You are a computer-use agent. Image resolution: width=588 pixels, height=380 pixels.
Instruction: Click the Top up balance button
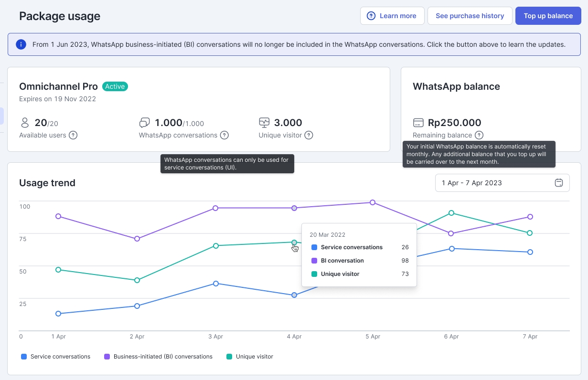(x=548, y=15)
